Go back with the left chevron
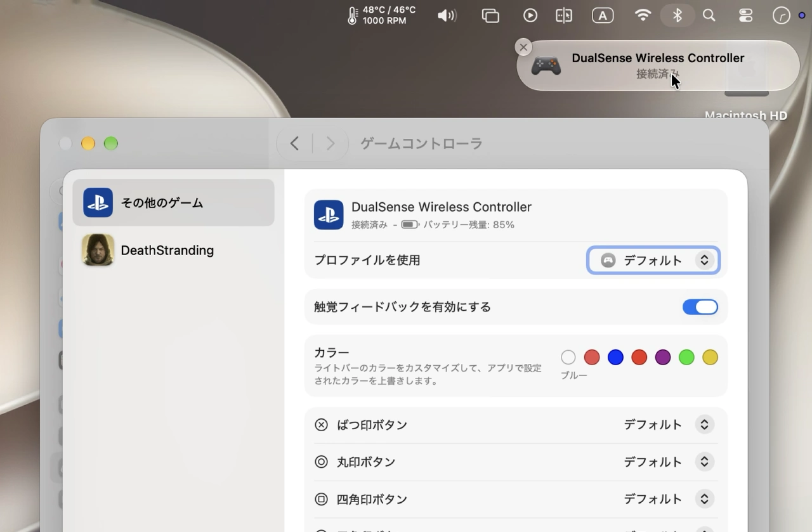Image resolution: width=812 pixels, height=532 pixels. (294, 144)
